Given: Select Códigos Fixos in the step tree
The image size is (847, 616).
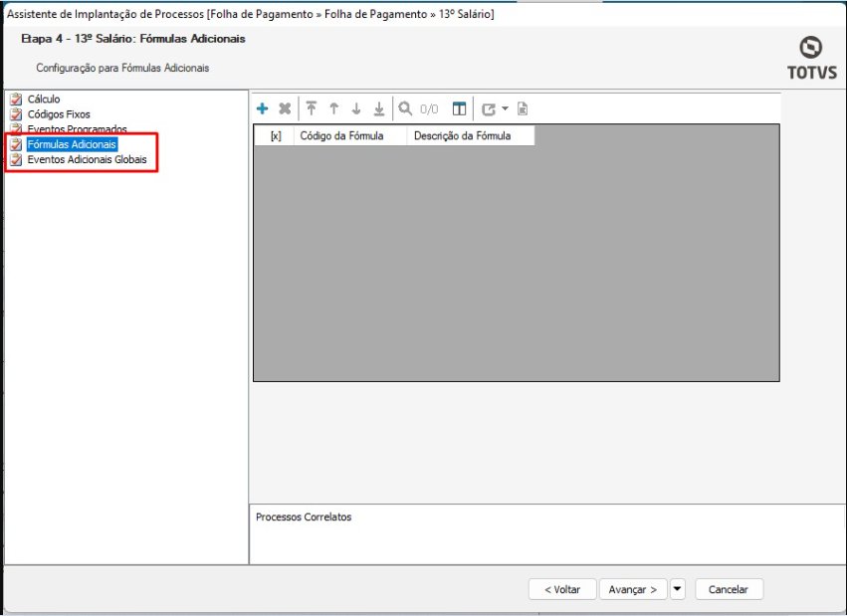Looking at the screenshot, I should tap(59, 113).
